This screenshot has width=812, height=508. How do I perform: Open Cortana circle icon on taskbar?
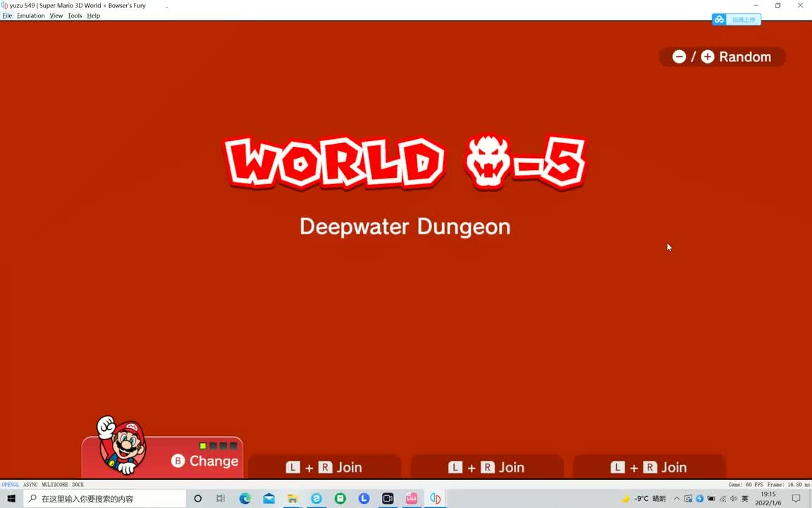point(197,499)
